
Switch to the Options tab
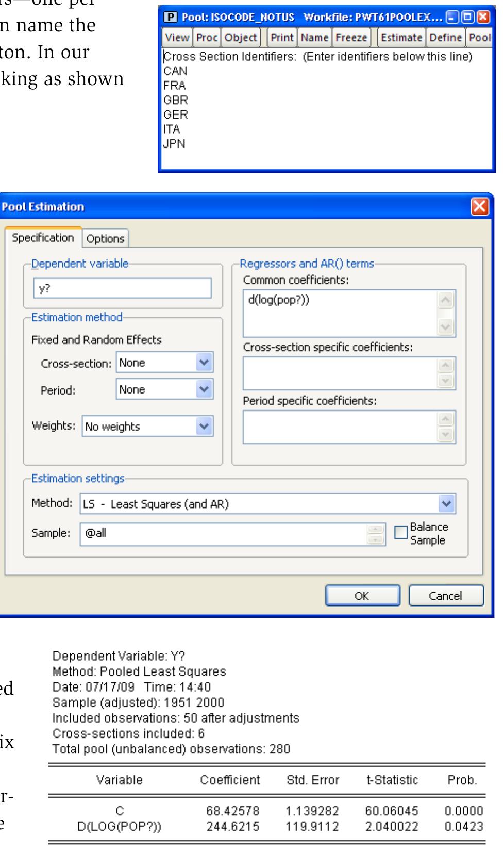tap(105, 239)
